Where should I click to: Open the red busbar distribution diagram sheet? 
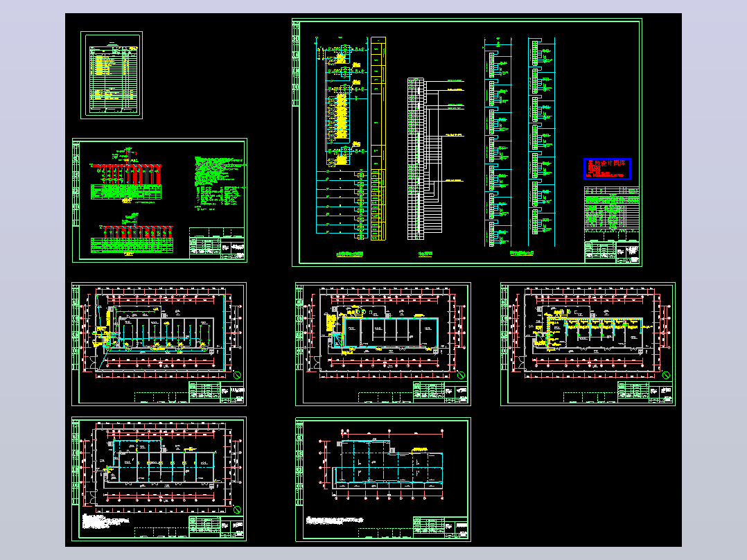point(159,200)
